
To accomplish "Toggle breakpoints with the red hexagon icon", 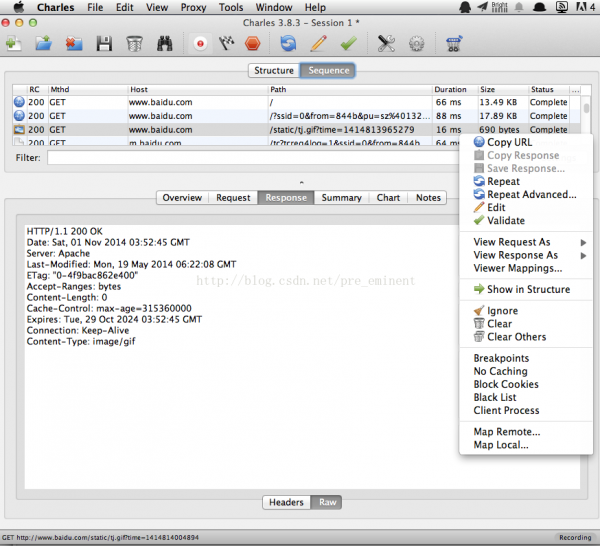I will [x=253, y=43].
